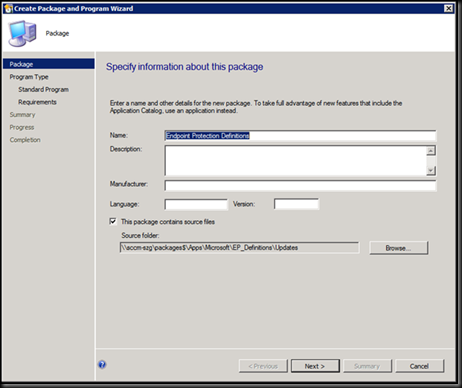Open the Standard Program step

(x=43, y=89)
